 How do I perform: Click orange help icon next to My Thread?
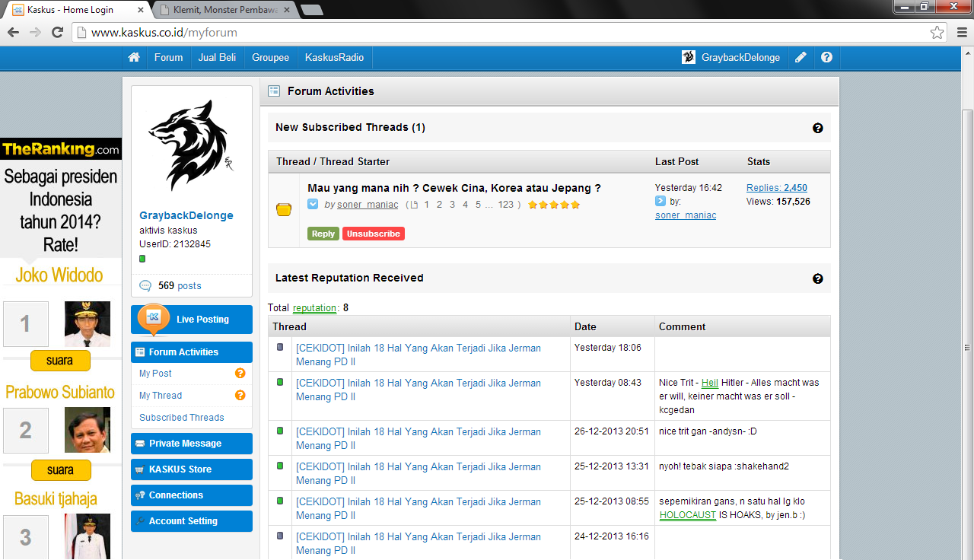(x=240, y=396)
